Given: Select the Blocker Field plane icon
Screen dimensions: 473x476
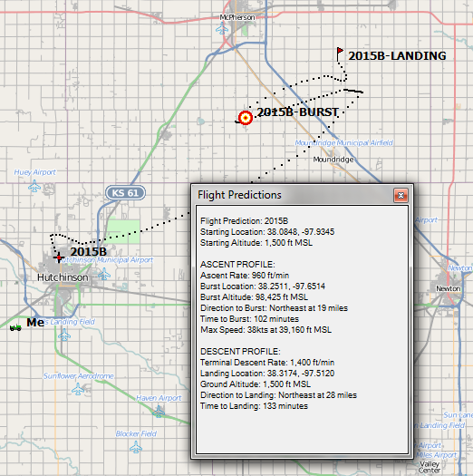Looking at the screenshot, I should pyautogui.click(x=136, y=448).
